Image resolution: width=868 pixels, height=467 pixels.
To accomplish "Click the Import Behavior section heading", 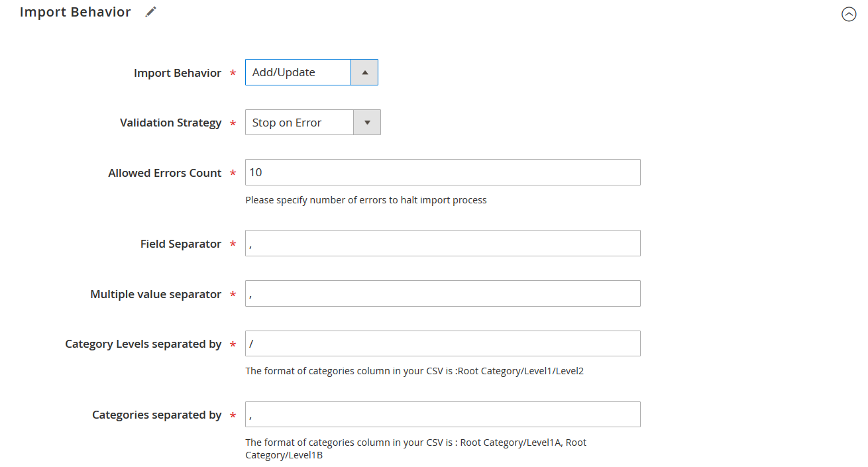I will 76,12.
